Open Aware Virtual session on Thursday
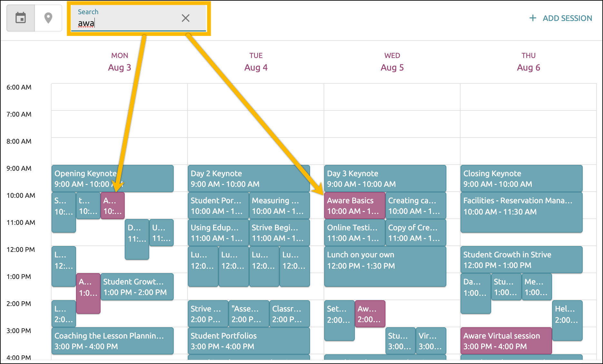603x364 pixels. tap(506, 341)
